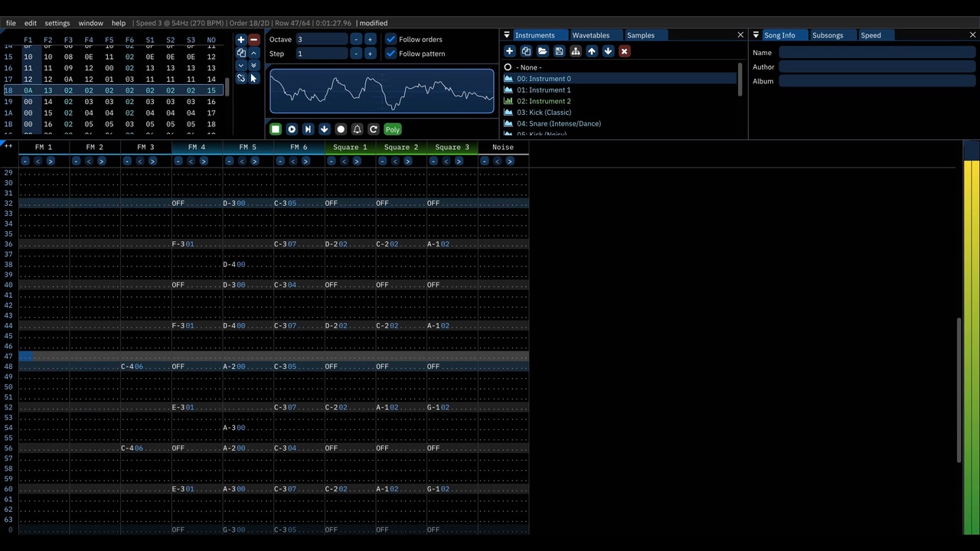Expand the Instruments window dropdown arrow
The width and height of the screenshot is (980, 551).
(x=507, y=35)
